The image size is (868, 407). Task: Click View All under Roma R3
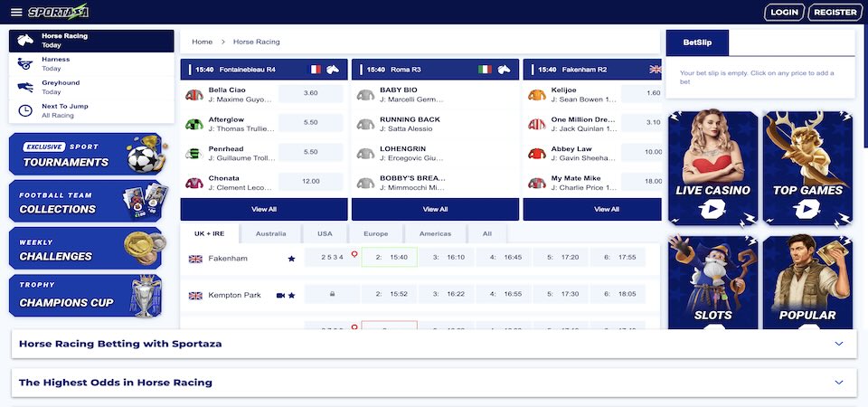pos(435,209)
